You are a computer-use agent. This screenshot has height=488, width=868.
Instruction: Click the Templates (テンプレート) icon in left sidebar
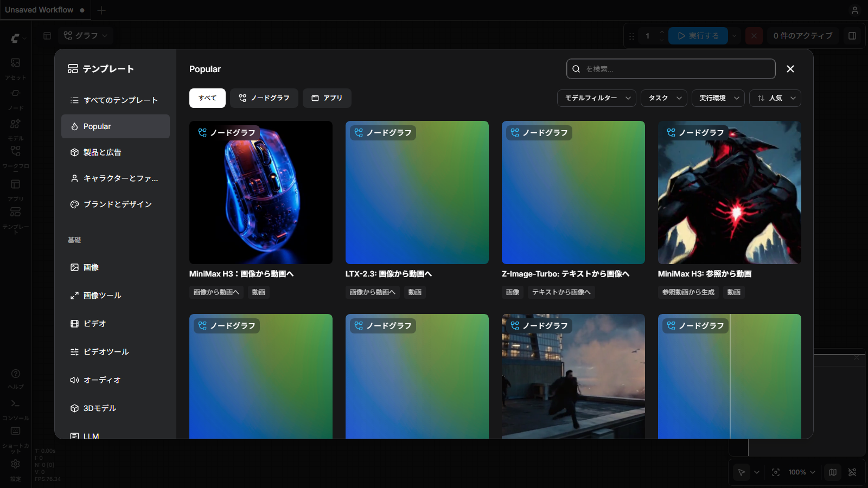pyautogui.click(x=16, y=212)
